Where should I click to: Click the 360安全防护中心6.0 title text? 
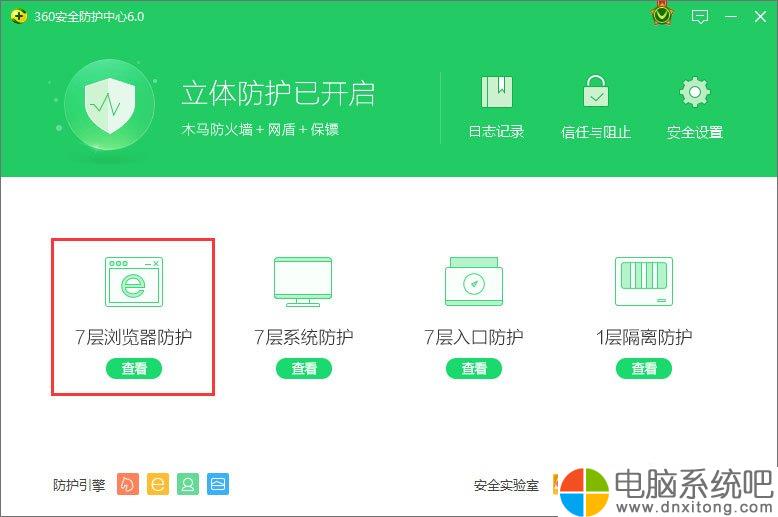pyautogui.click(x=89, y=17)
